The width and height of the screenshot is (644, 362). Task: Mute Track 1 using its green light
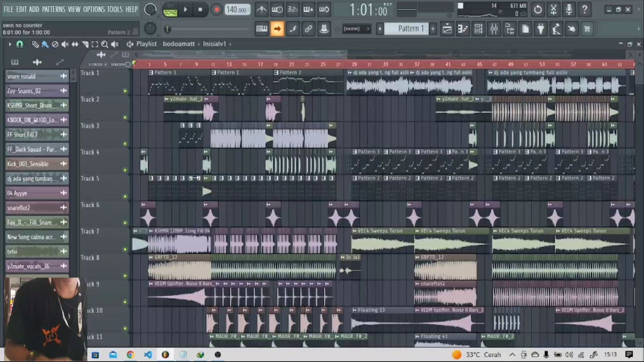(x=125, y=91)
